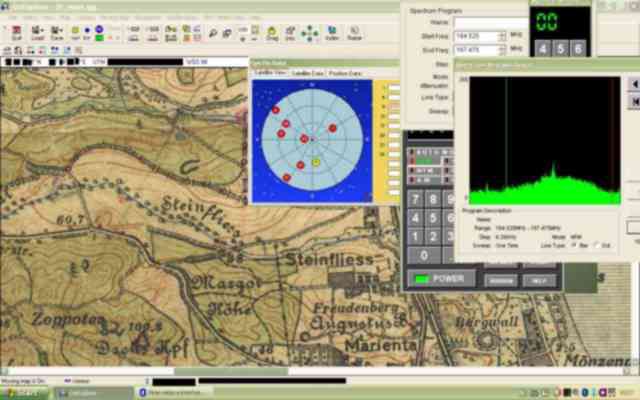Click the first icon in second toolbar row

tap(7, 51)
